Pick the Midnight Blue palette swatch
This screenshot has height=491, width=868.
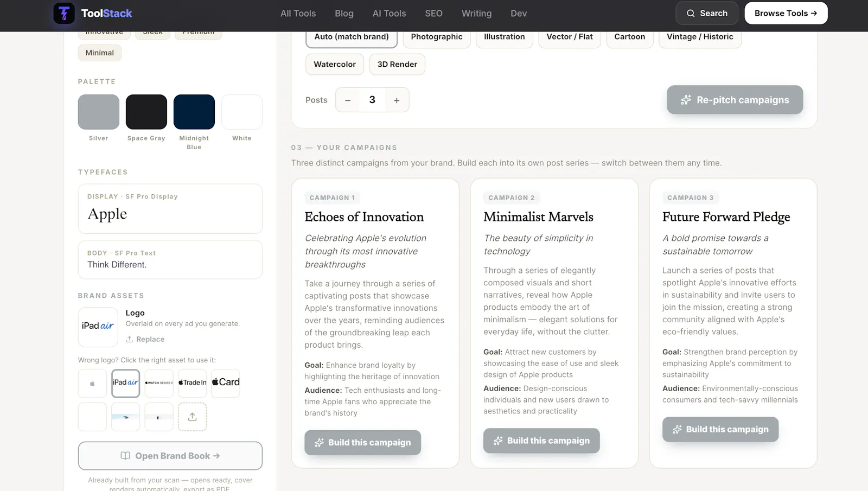(x=194, y=112)
